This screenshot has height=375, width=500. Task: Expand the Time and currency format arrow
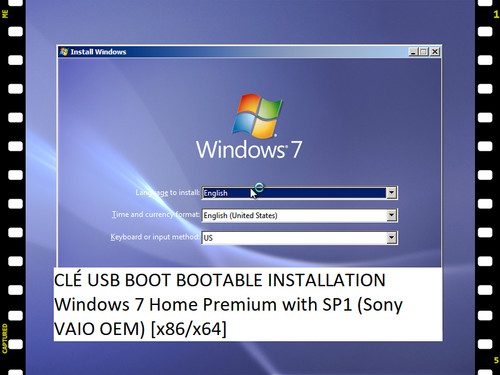(391, 215)
